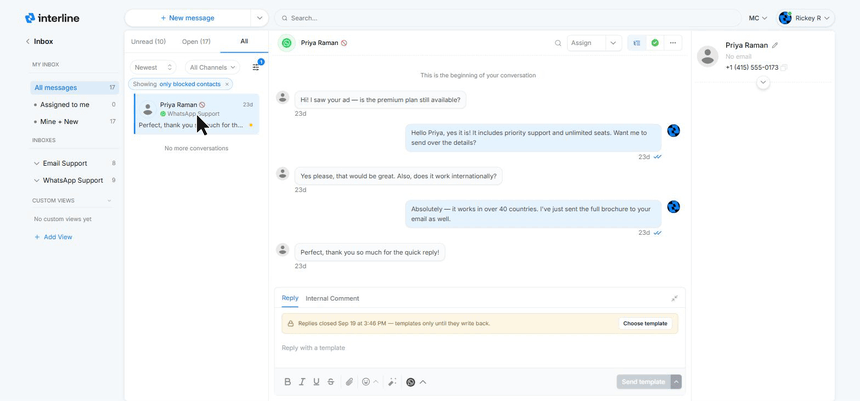Click the lock icon in replies closed banner
Viewport: 860px width, 401px height.
point(290,324)
